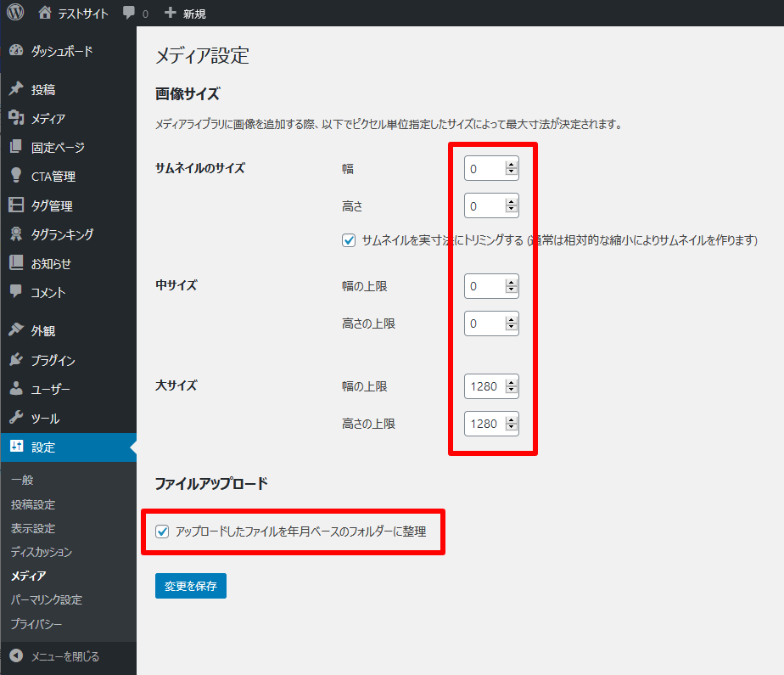Viewport: 784px width, 675px height.
Task: Open the 一般 settings submenu
Action: click(22, 480)
